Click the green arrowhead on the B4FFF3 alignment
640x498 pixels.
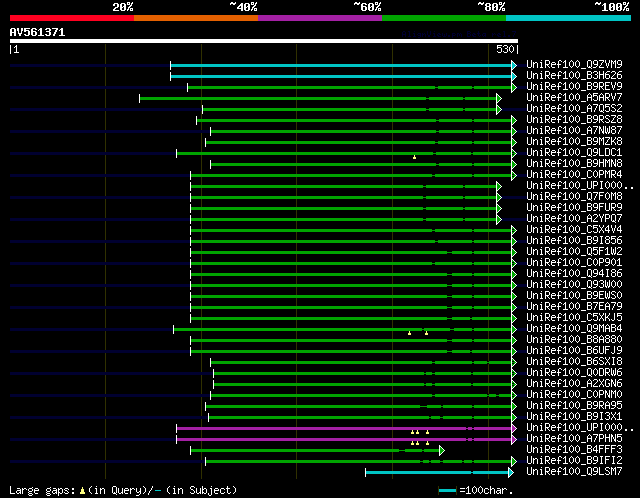[441, 450]
